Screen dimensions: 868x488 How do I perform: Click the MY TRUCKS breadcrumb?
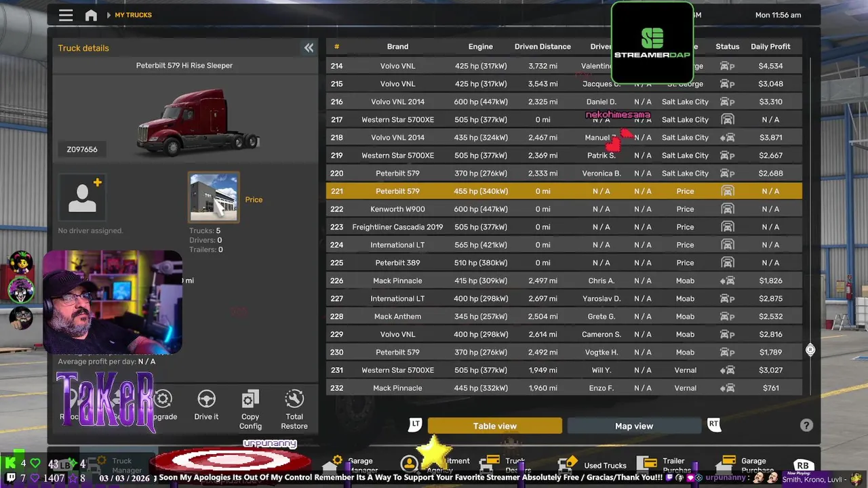tap(133, 15)
